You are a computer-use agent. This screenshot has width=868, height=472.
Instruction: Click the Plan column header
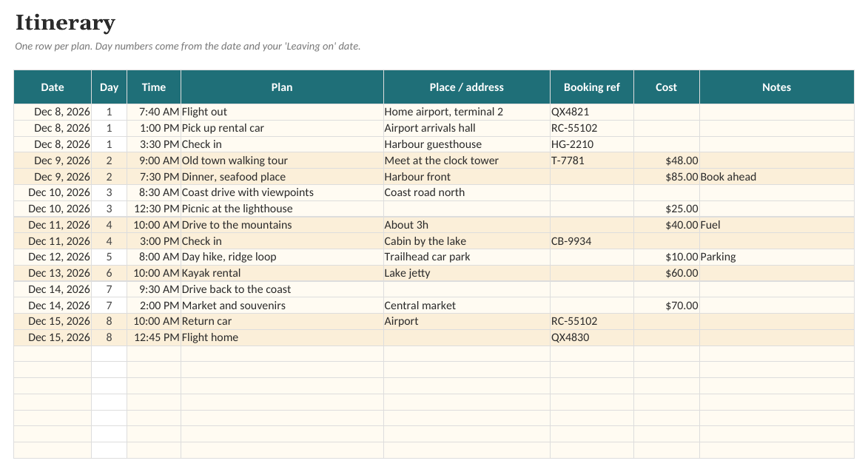(x=282, y=87)
